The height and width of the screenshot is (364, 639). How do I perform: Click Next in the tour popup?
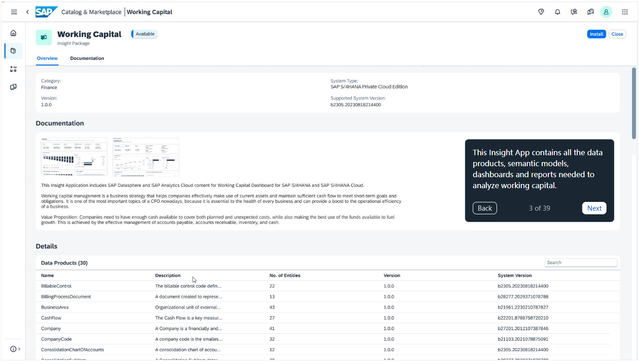[594, 208]
